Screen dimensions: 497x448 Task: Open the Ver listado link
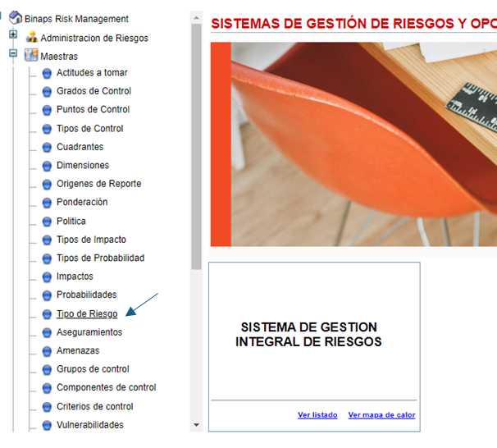317,414
